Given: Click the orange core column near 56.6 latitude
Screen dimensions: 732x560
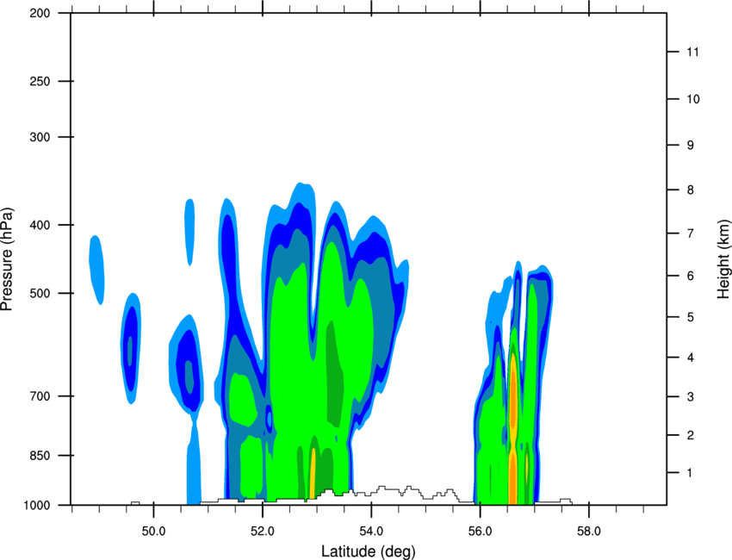Looking at the screenshot, I should tap(512, 430).
